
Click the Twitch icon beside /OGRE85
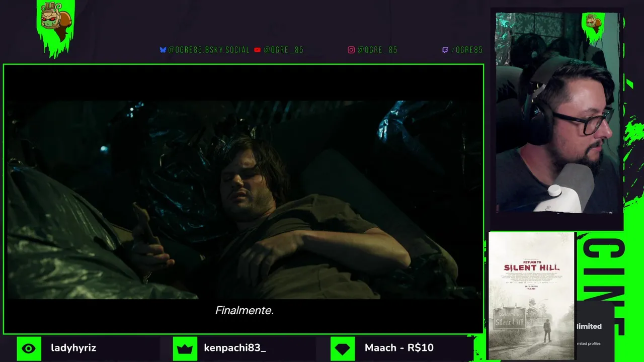445,50
